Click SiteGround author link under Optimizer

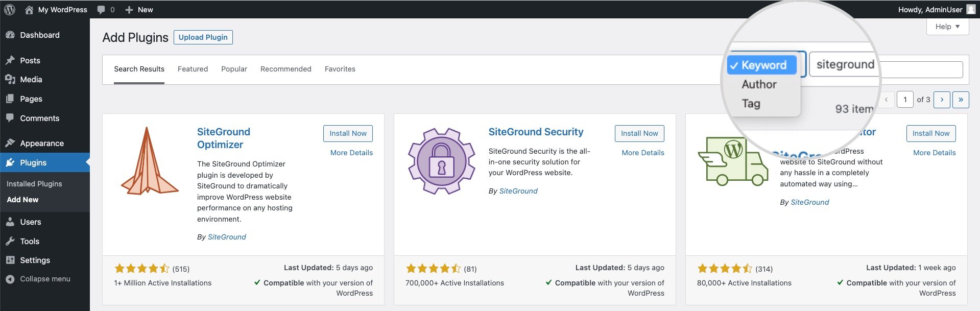(x=227, y=237)
